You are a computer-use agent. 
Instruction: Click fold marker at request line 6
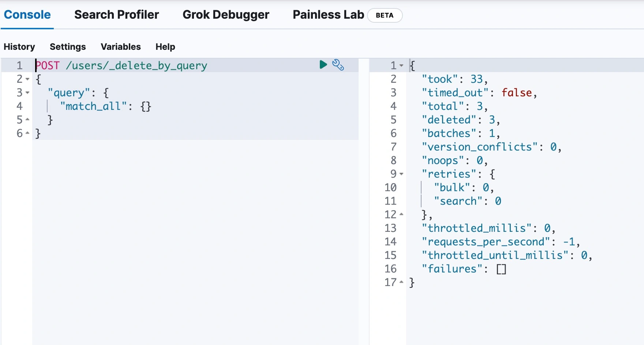tap(27, 133)
